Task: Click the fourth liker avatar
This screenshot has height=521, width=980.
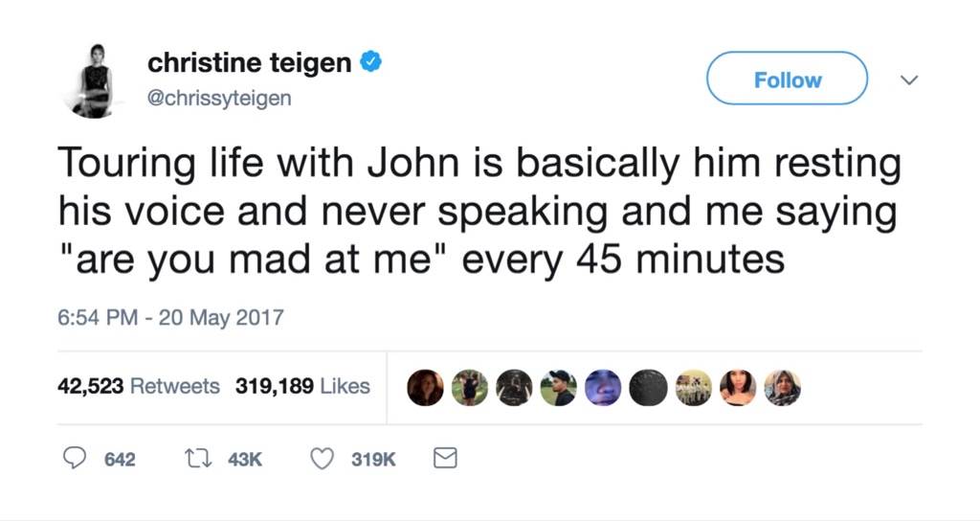Action: (559, 388)
